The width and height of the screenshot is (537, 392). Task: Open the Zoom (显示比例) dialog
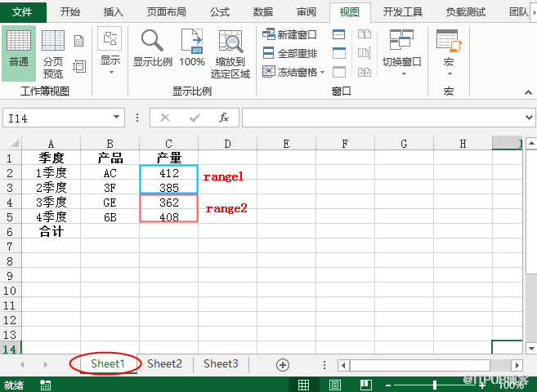(x=153, y=49)
